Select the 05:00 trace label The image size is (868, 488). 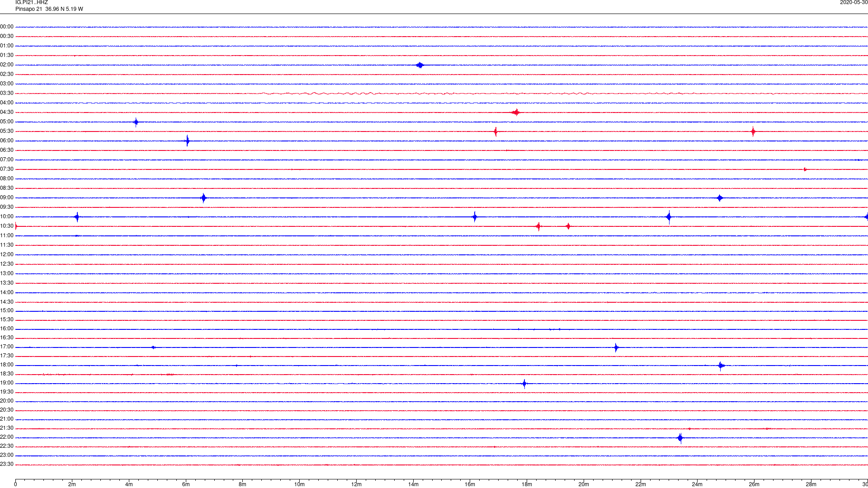pyautogui.click(x=7, y=122)
